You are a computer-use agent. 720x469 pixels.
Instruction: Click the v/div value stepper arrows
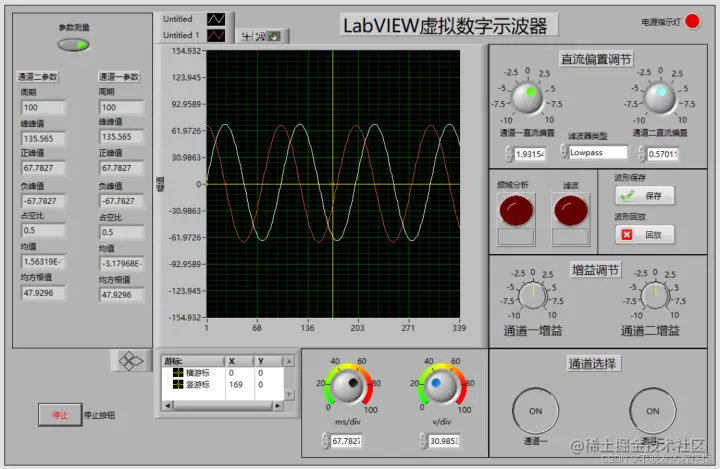[x=423, y=441]
